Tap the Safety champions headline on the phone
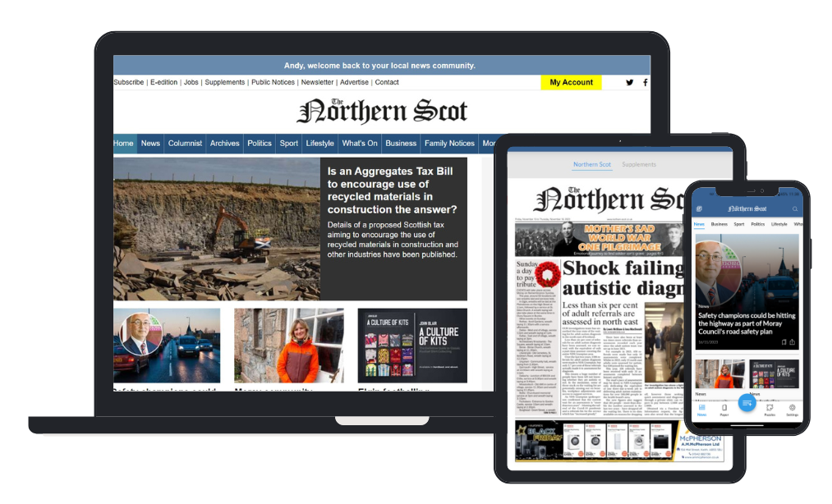The height and width of the screenshot is (504, 832). (747, 323)
